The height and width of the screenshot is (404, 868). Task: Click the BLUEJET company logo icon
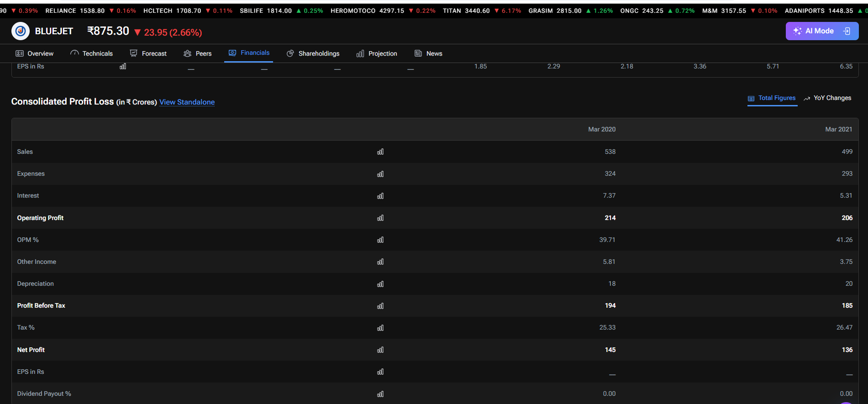(21, 31)
